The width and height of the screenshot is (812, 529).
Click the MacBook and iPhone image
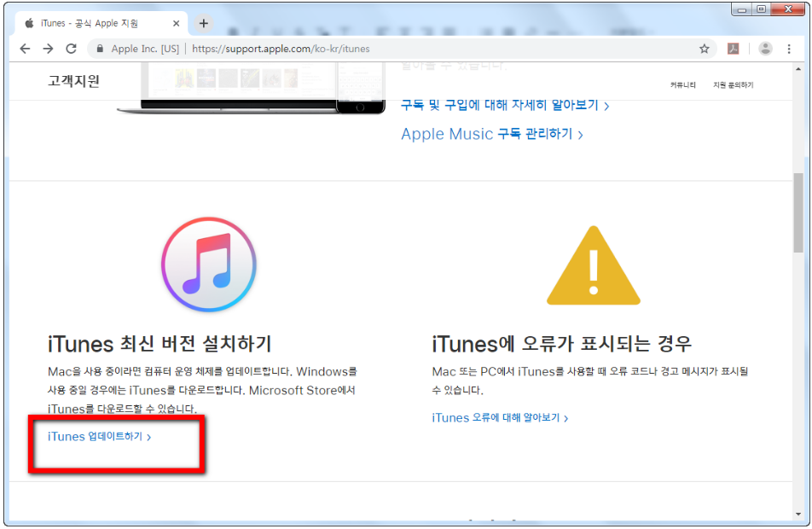pos(251,87)
